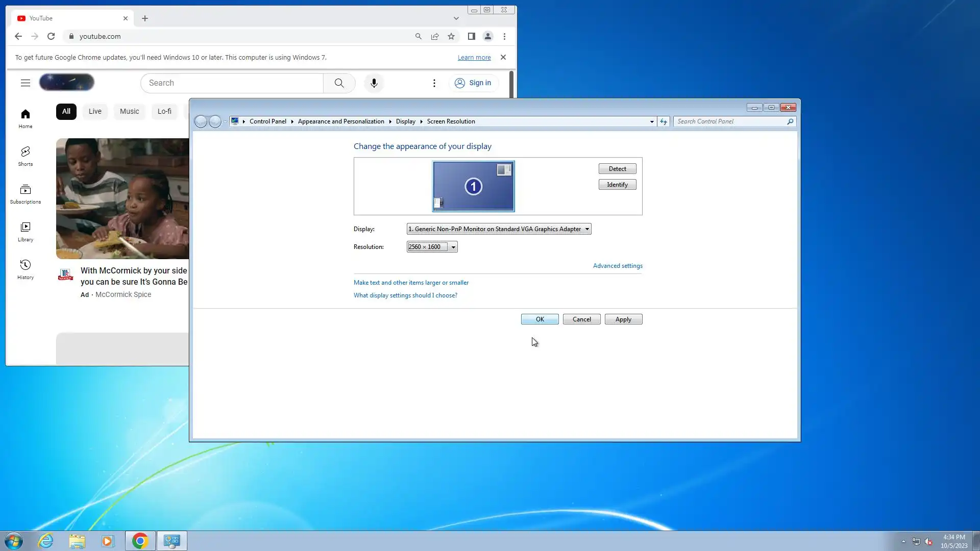Open YouTube settings three-dot menu

(434, 83)
